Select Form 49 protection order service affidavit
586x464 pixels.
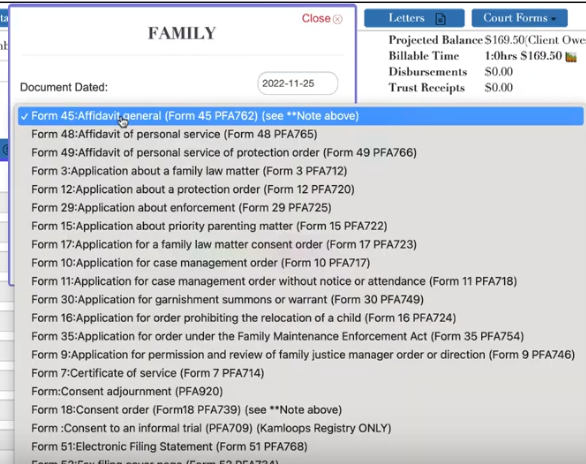[301, 152]
